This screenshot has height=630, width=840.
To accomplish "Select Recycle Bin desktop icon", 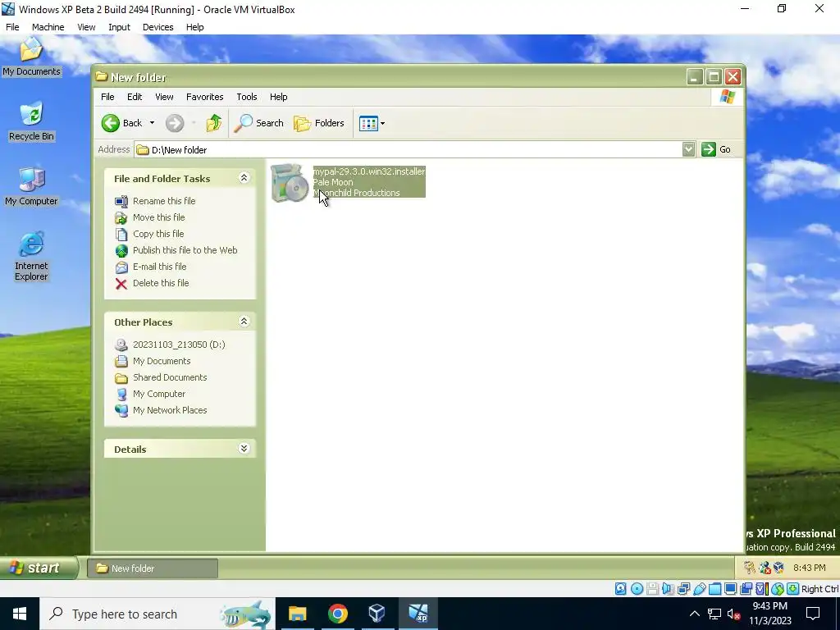I will click(x=31, y=121).
